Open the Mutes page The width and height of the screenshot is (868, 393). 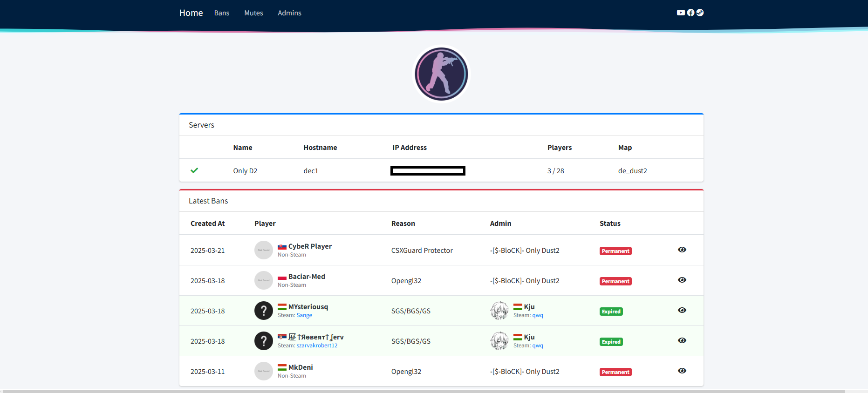(253, 13)
